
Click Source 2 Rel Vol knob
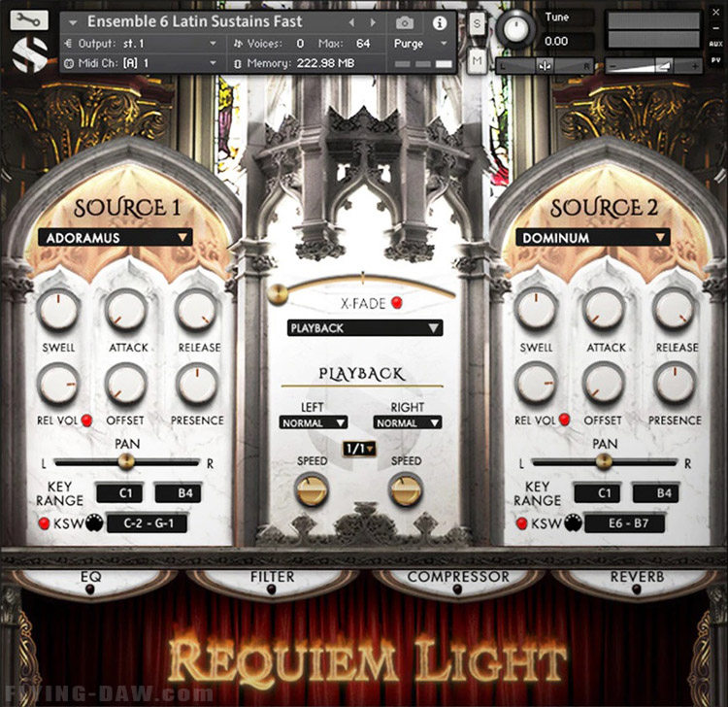tap(536, 383)
